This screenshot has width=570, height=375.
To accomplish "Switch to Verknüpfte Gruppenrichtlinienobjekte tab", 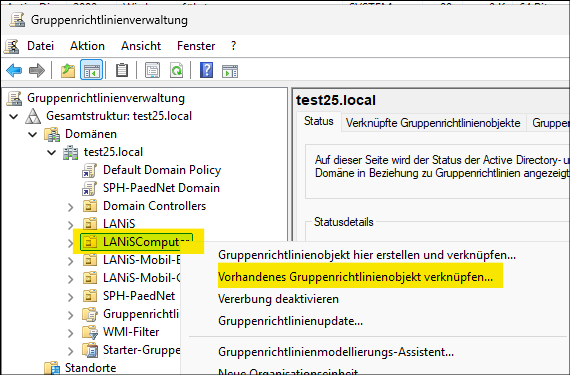I will tap(433, 123).
